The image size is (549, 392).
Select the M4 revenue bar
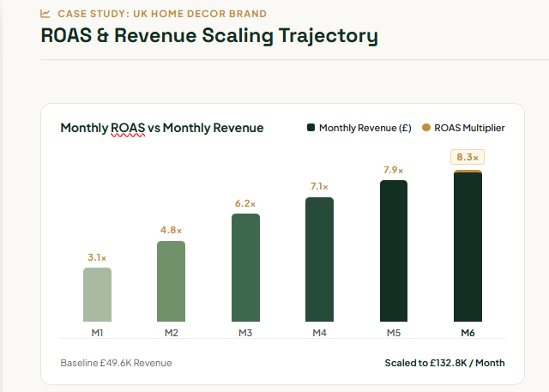point(320,259)
